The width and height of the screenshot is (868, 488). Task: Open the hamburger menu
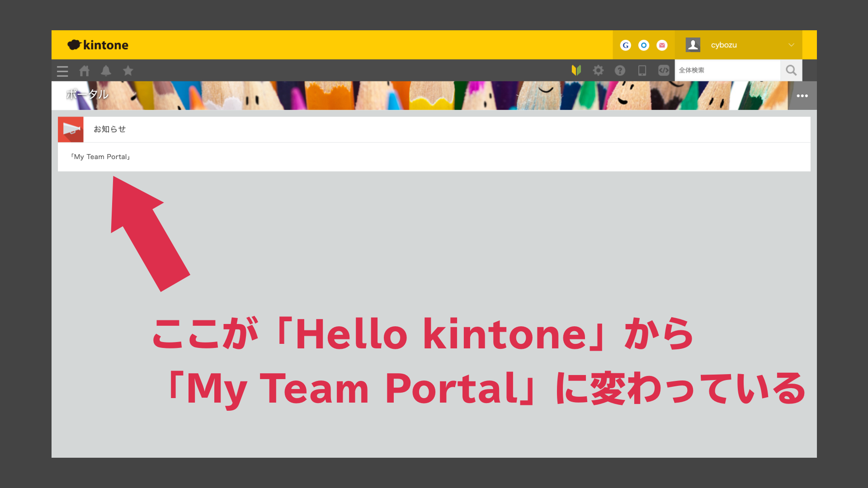pos(62,71)
